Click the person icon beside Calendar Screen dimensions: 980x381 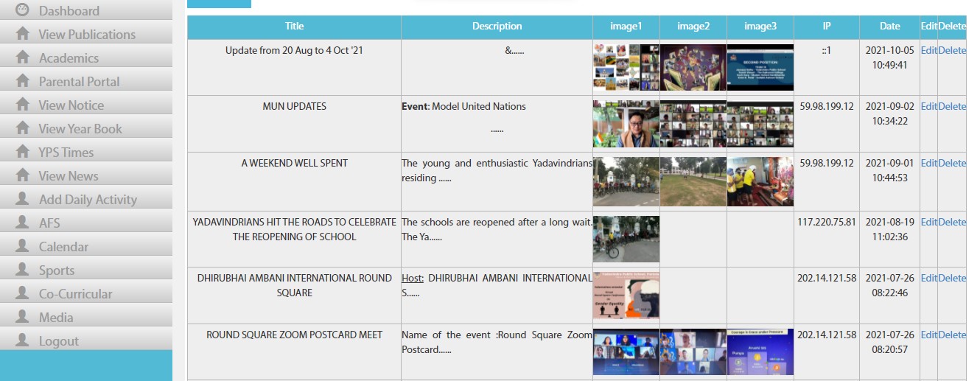pos(23,246)
